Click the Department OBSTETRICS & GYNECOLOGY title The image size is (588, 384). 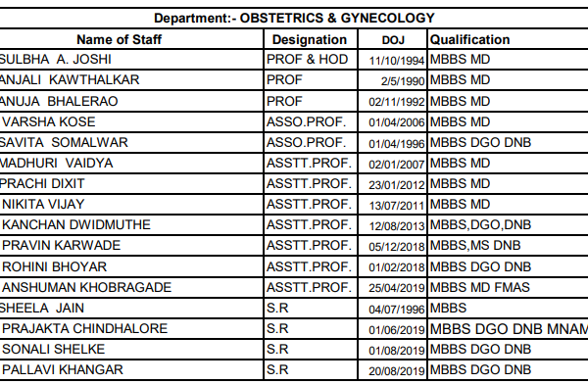click(x=294, y=18)
